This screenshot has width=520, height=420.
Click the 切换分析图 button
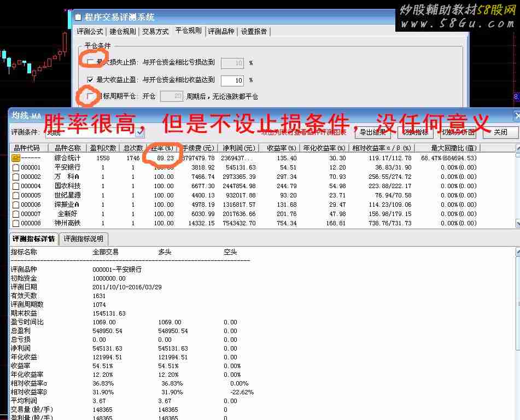(x=458, y=132)
